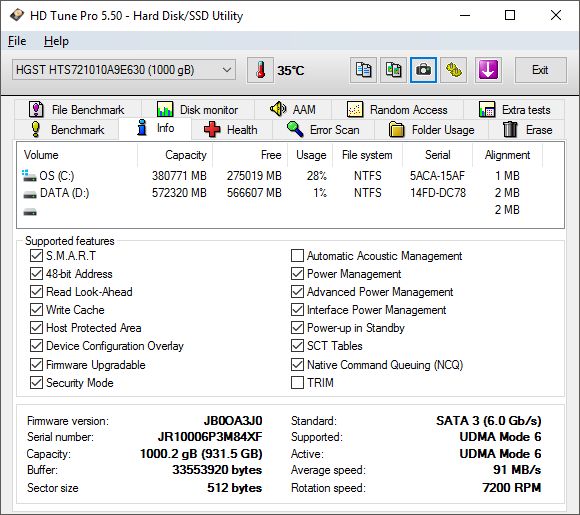Switch to the Erase tab
Screen dimensions: 580x515
coord(527,130)
